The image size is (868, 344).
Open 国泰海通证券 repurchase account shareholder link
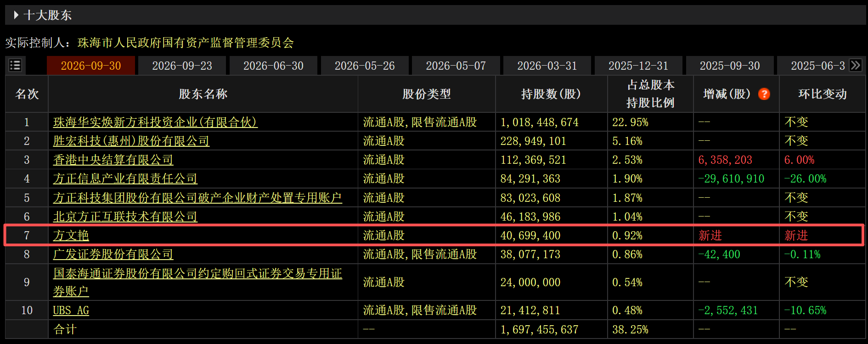pyautogui.click(x=197, y=282)
